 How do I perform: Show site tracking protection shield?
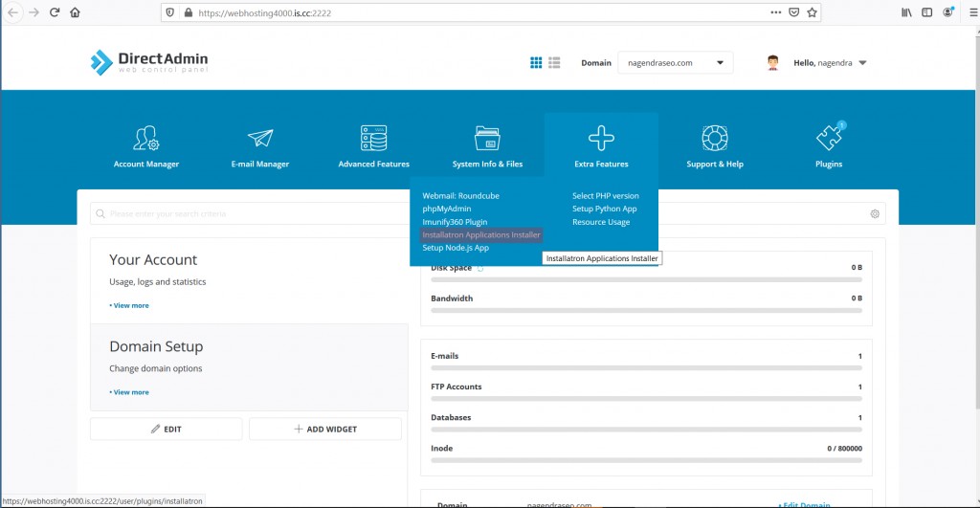coord(170,12)
